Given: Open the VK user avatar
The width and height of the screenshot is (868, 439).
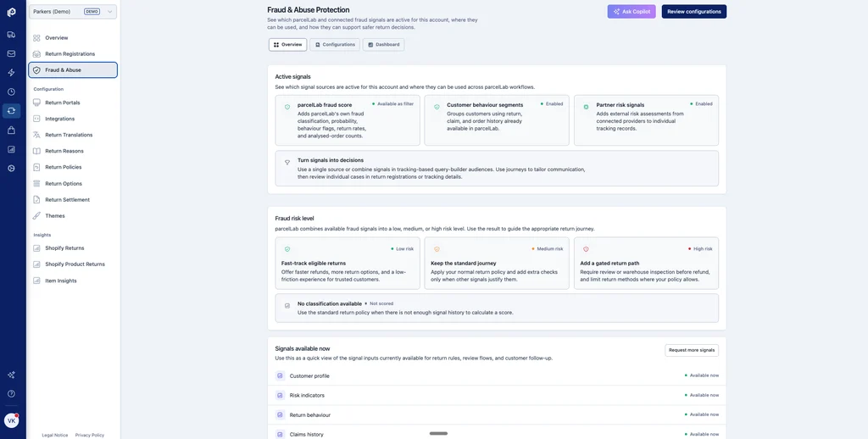Looking at the screenshot, I should tap(11, 420).
